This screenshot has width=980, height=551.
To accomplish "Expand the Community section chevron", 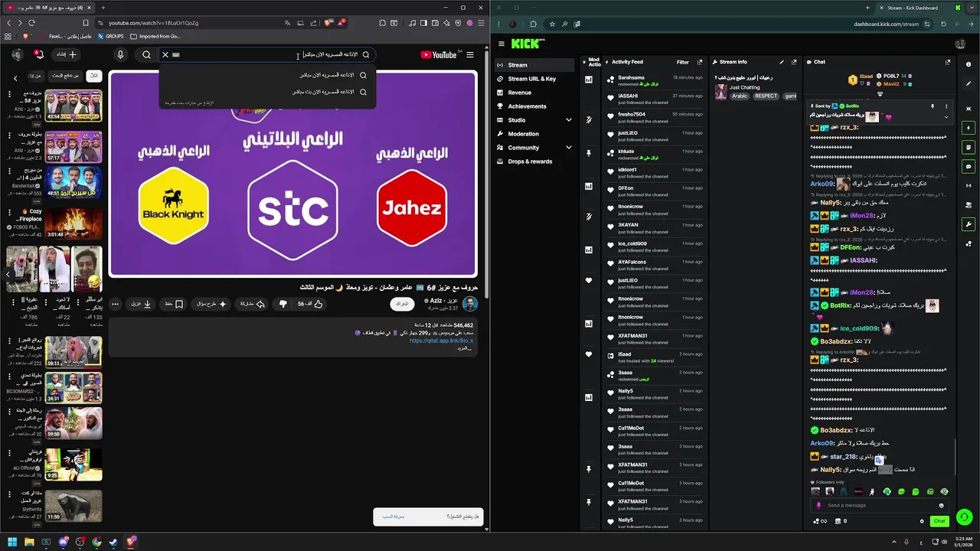I will pos(568,148).
